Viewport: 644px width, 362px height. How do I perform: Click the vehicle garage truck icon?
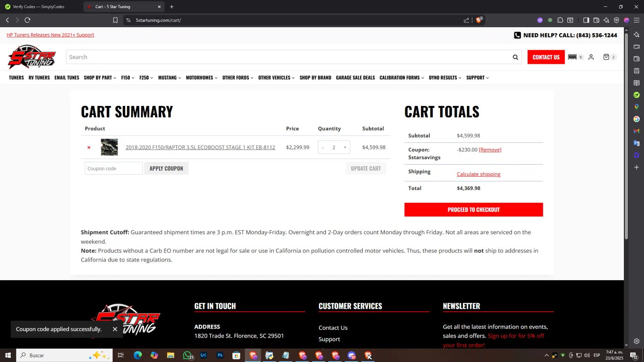click(x=572, y=57)
